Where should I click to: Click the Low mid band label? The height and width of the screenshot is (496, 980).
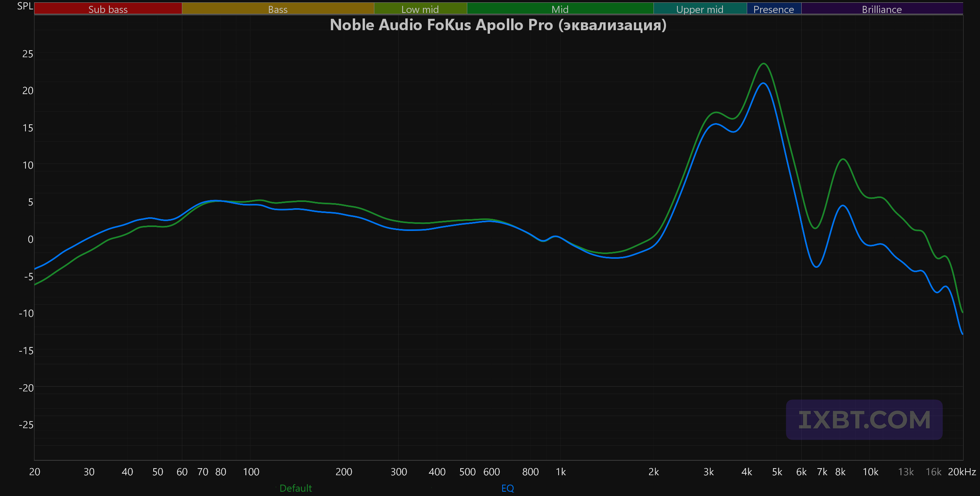coord(420,9)
